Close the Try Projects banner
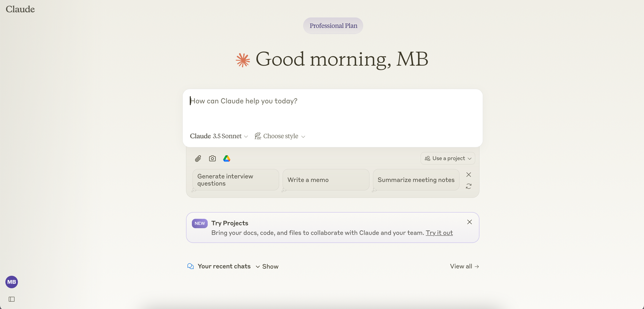 point(469,222)
